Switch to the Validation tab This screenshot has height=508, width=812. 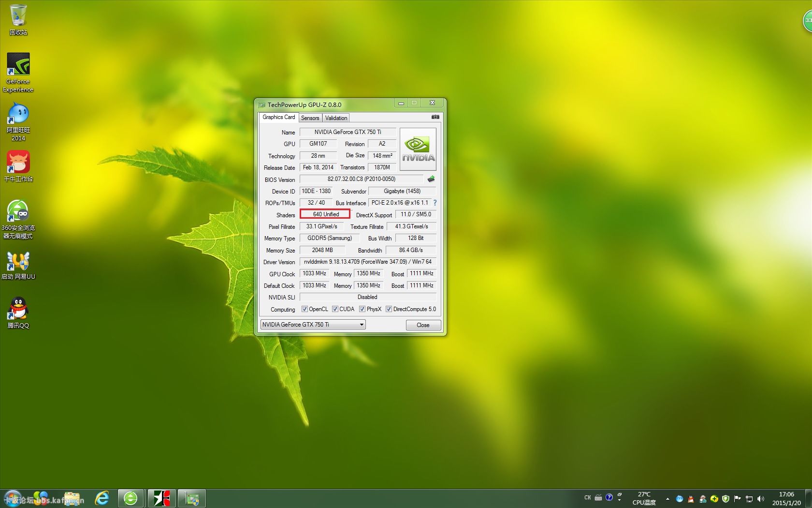pos(336,118)
